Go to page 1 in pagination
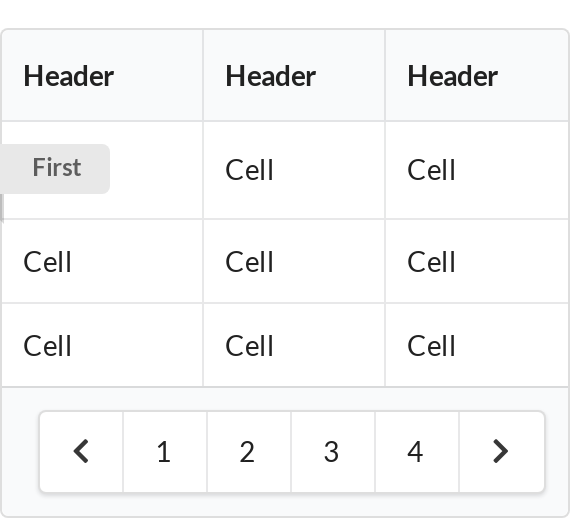 (165, 451)
